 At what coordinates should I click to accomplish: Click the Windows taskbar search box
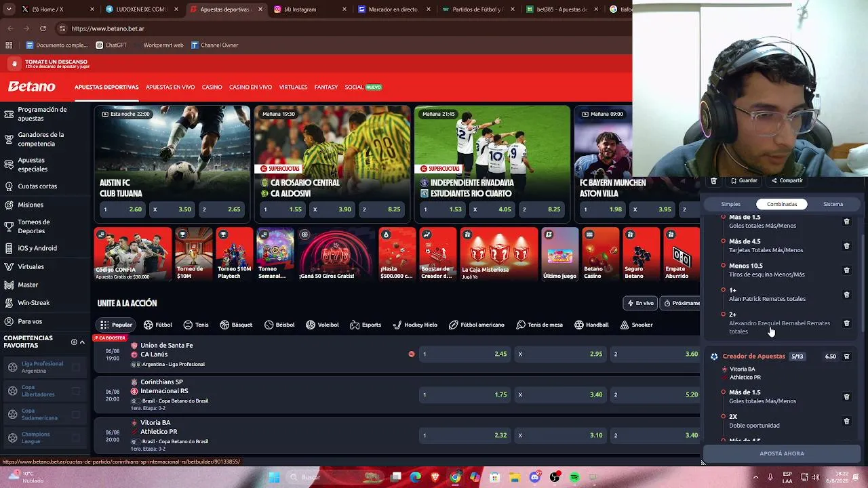[x=336, y=477]
